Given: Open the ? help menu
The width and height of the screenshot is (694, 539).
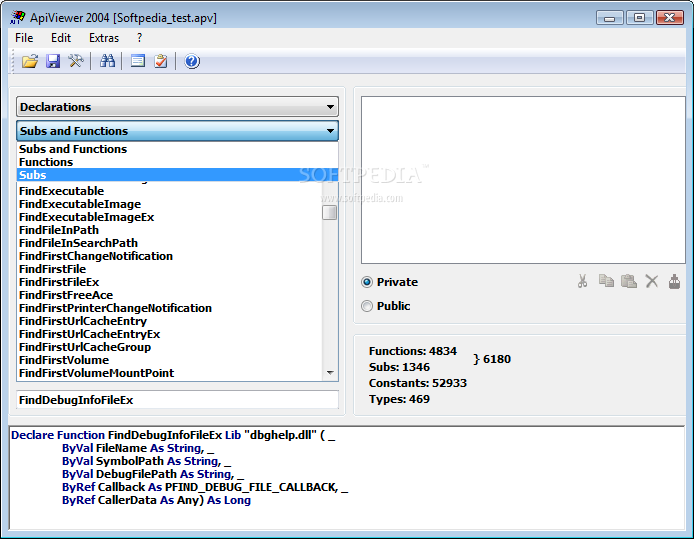Looking at the screenshot, I should tap(139, 38).
